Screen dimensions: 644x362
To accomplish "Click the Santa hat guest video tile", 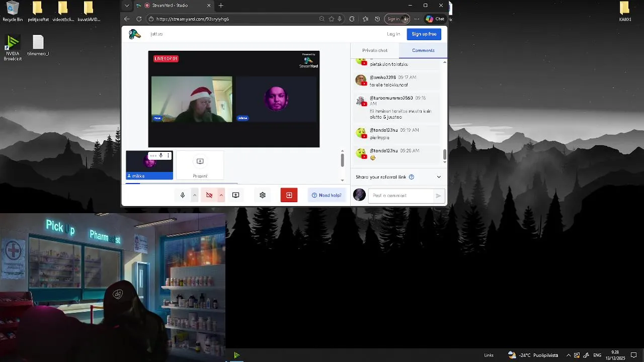I will [192, 99].
